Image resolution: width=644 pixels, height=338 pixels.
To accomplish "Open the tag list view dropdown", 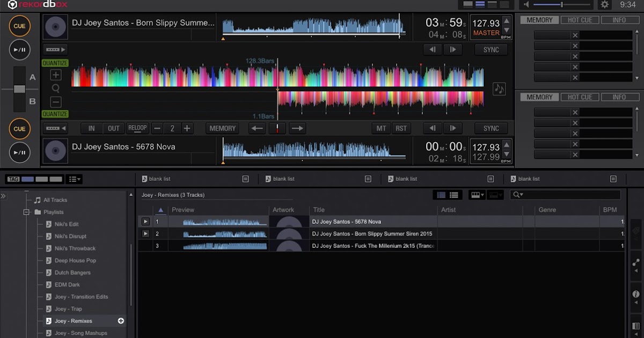I will point(74,179).
